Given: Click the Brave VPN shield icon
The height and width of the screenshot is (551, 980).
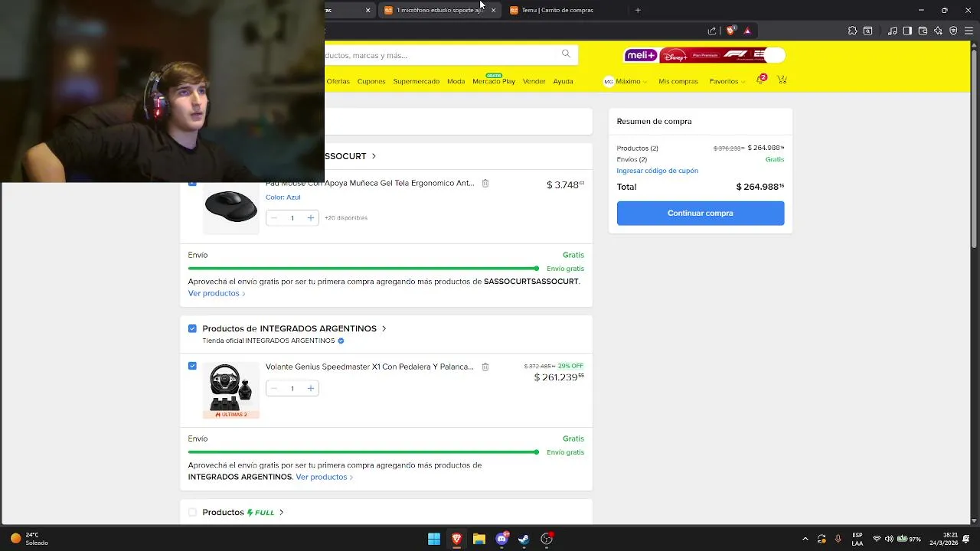Looking at the screenshot, I should pos(953,31).
